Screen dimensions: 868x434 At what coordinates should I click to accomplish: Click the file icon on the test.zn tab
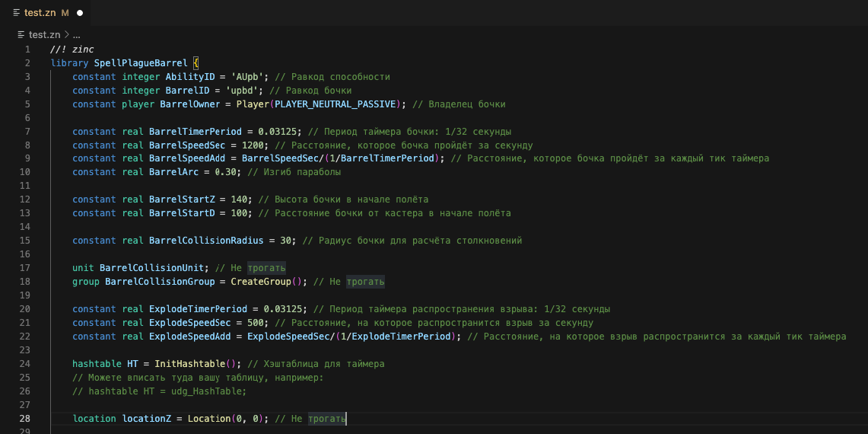(16, 13)
